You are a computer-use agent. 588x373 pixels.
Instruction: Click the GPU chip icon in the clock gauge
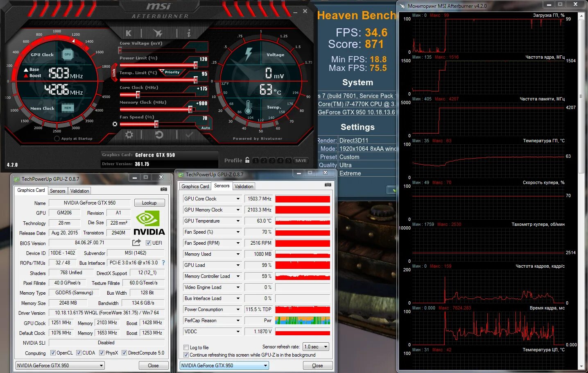pos(68,54)
